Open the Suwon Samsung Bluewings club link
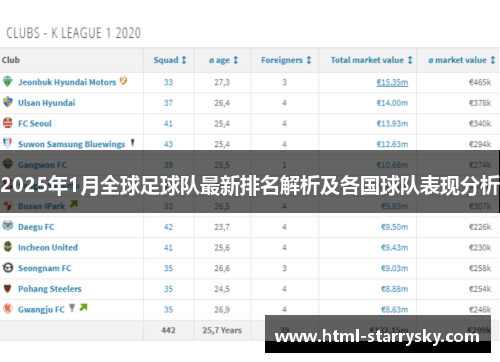The height and width of the screenshot is (362, 500). tap(71, 144)
